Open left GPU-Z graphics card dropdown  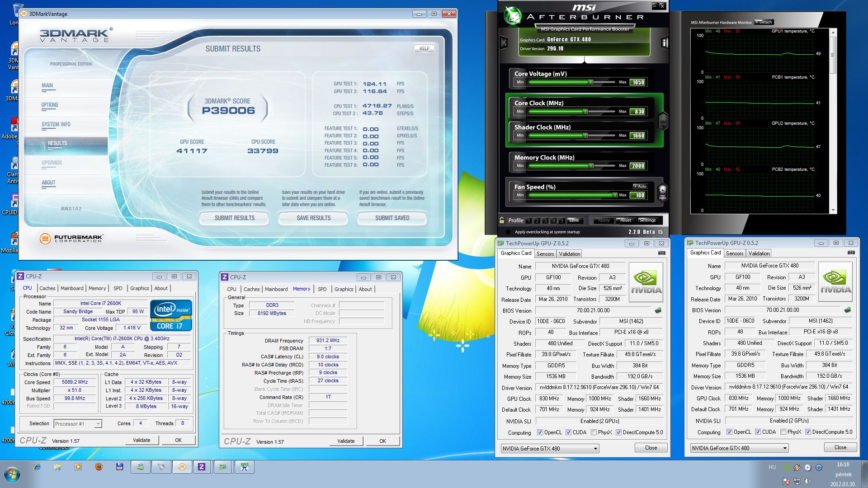click(595, 449)
